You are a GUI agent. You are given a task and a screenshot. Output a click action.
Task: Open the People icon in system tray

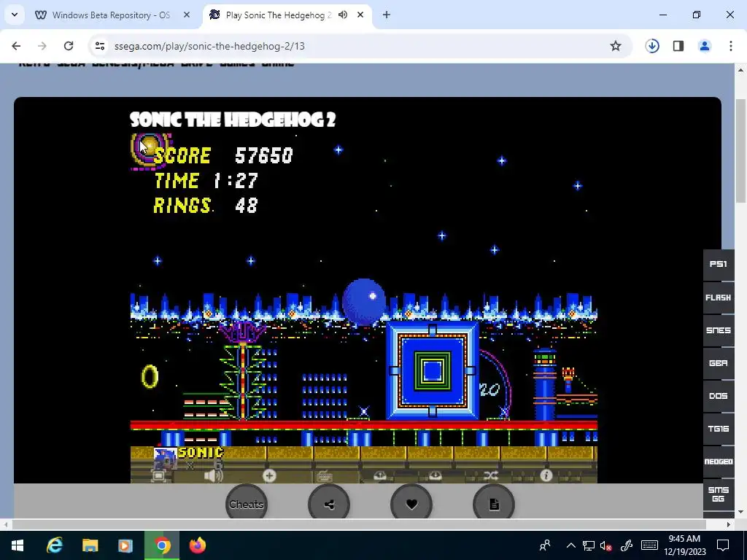(x=545, y=545)
